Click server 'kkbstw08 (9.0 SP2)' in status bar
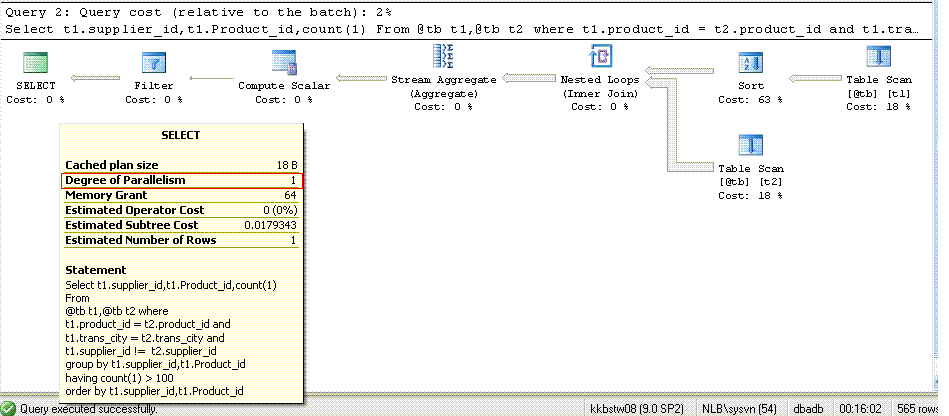The height and width of the screenshot is (416, 949). click(637, 409)
